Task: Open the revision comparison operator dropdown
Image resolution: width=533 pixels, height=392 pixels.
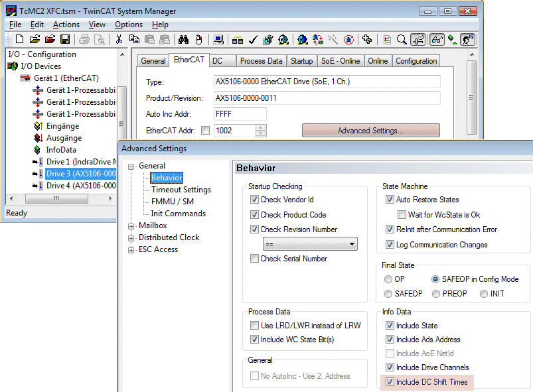Action: pyautogui.click(x=310, y=244)
